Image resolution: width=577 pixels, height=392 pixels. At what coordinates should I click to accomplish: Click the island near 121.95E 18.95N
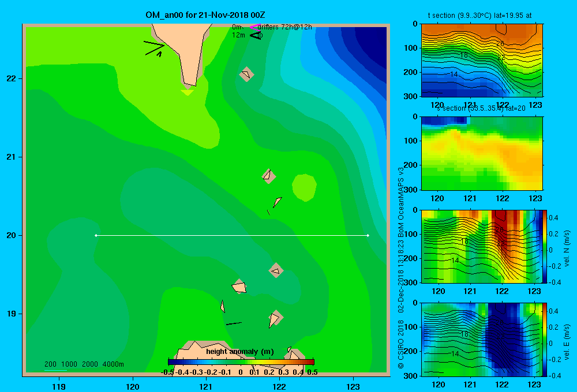coord(275,318)
